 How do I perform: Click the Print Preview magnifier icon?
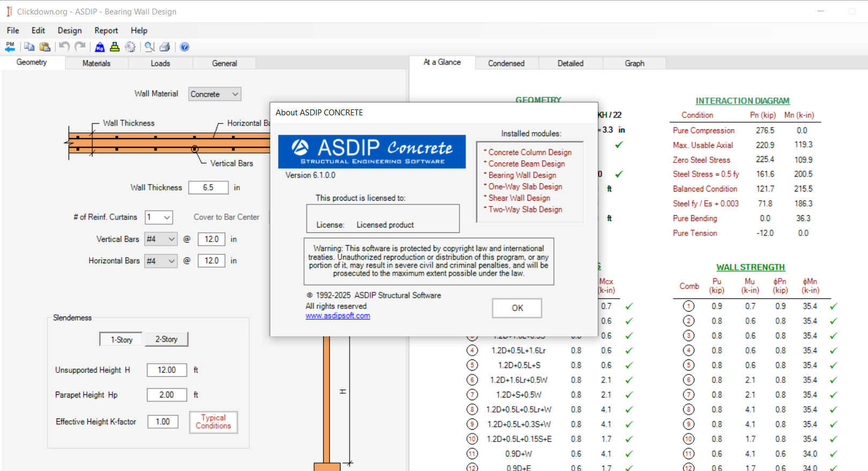(x=150, y=47)
